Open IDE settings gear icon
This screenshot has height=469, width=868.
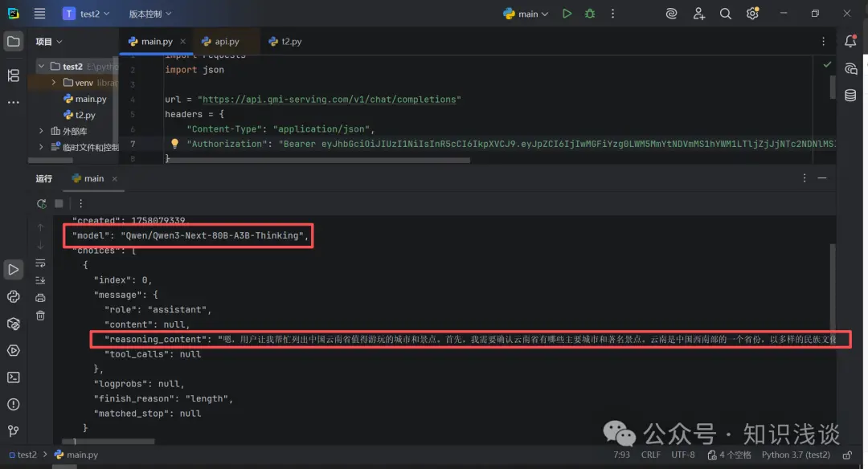tap(752, 14)
